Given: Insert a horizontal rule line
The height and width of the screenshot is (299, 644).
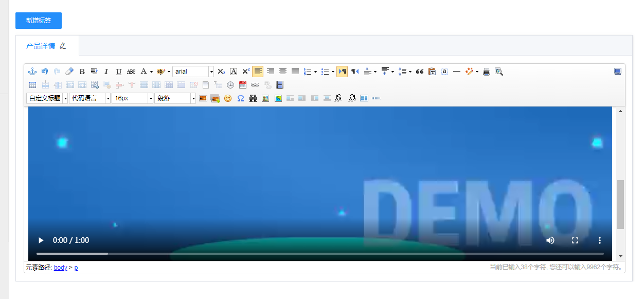Looking at the screenshot, I should pyautogui.click(x=457, y=72).
